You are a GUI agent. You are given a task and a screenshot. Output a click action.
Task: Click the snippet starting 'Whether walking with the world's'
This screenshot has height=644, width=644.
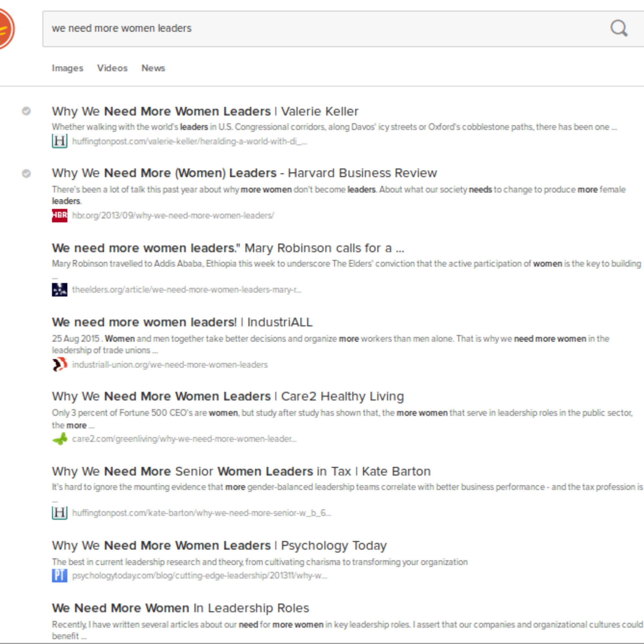(334, 127)
